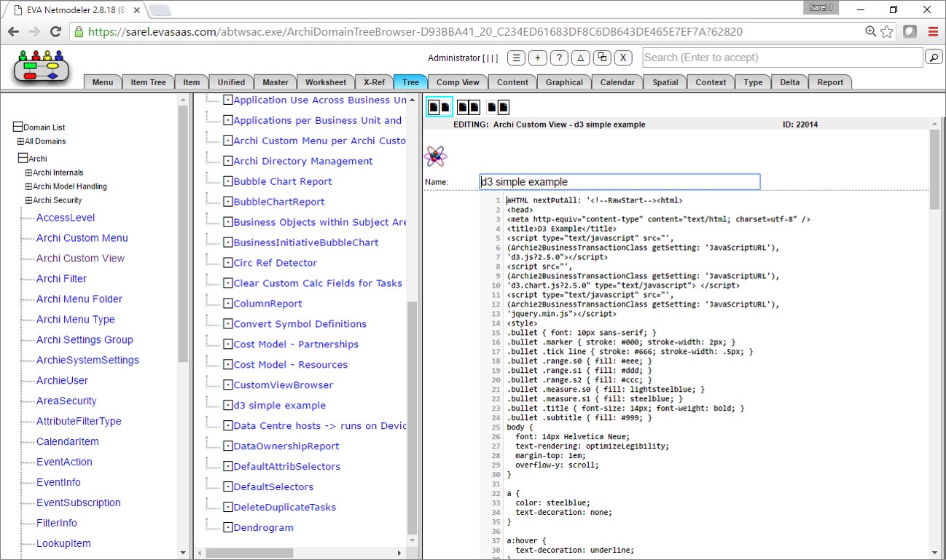The width and height of the screenshot is (946, 560).
Task: Click the EVA people logo
Action: click(42, 66)
